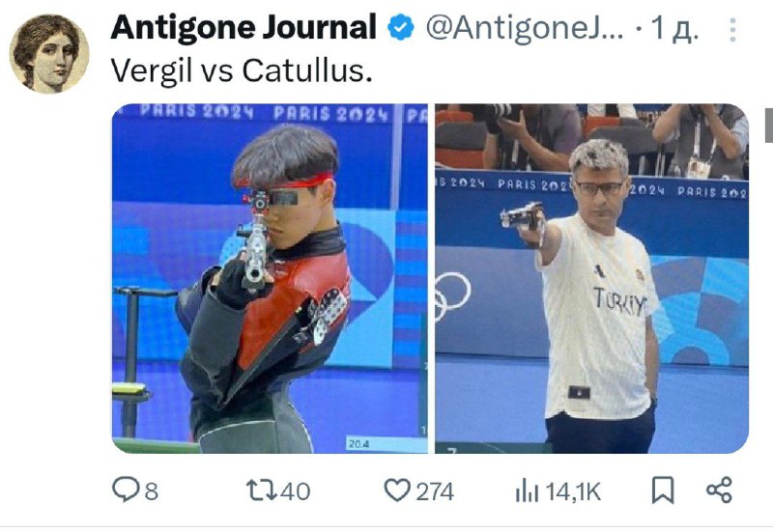Click the blue verified badge icon
The height and width of the screenshot is (532, 773).
click(401, 28)
